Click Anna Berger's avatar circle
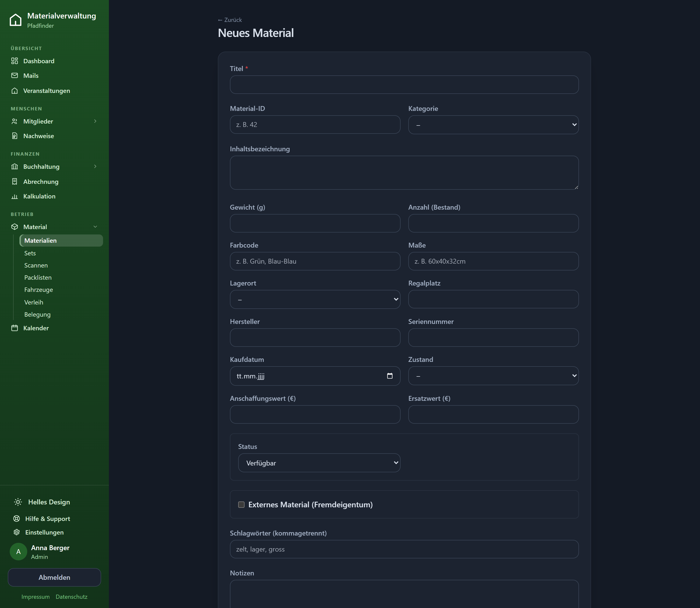The image size is (700, 608). coord(18,552)
